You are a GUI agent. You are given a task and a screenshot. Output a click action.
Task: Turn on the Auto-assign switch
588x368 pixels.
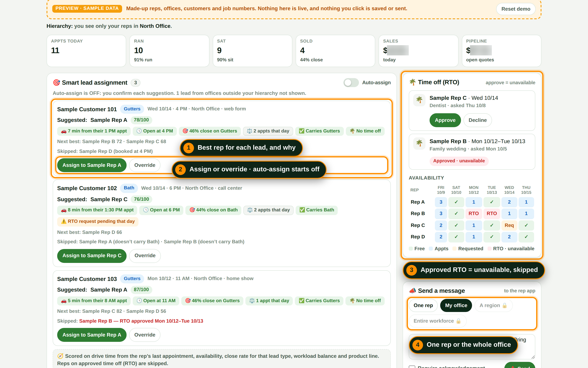pos(351,83)
